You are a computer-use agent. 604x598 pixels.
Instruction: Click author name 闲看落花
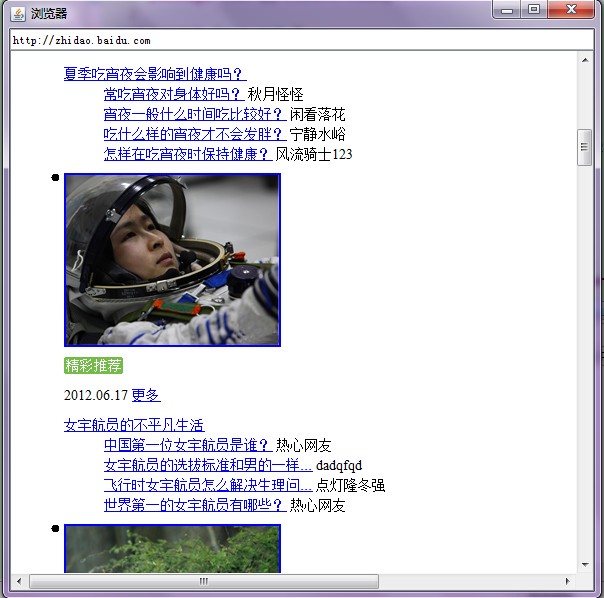pos(317,114)
